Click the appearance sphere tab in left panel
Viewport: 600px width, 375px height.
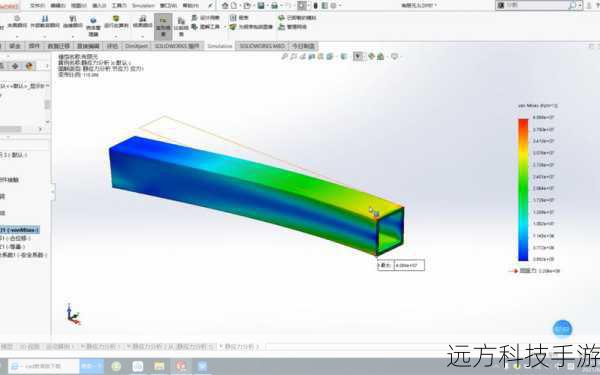pos(29,66)
